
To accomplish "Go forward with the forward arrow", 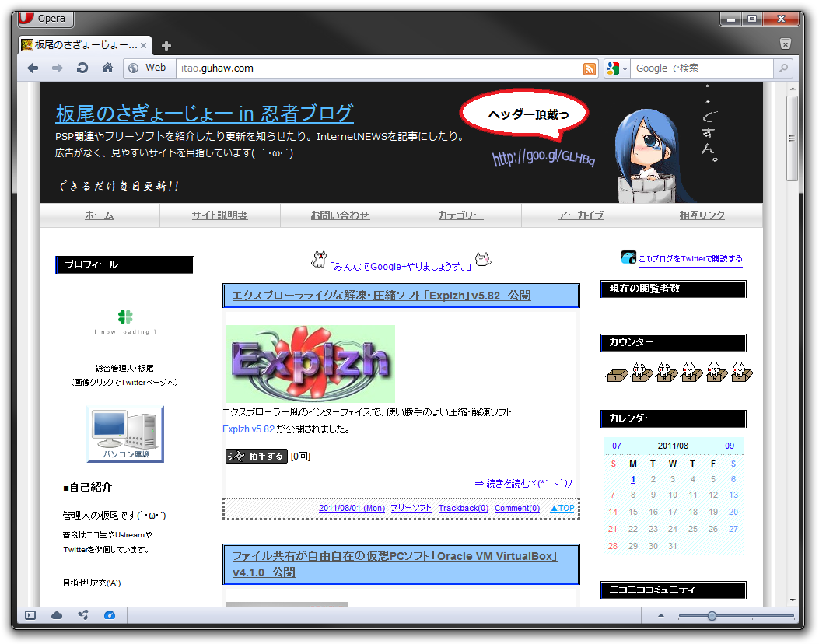I will coord(58,68).
